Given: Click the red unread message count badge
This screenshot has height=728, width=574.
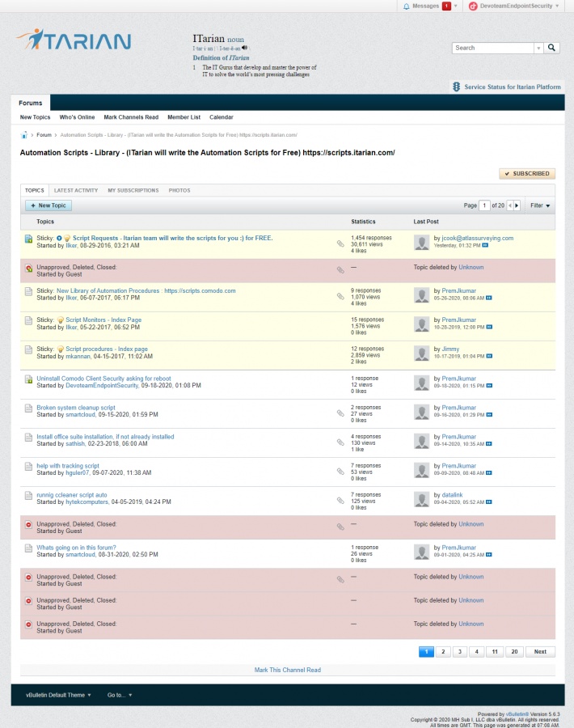Looking at the screenshot, I should click(446, 6).
